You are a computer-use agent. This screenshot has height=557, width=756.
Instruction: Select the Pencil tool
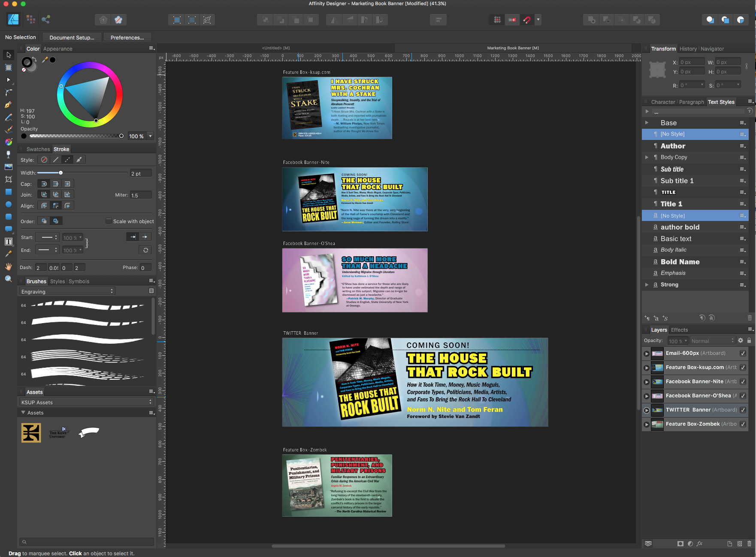click(9, 117)
